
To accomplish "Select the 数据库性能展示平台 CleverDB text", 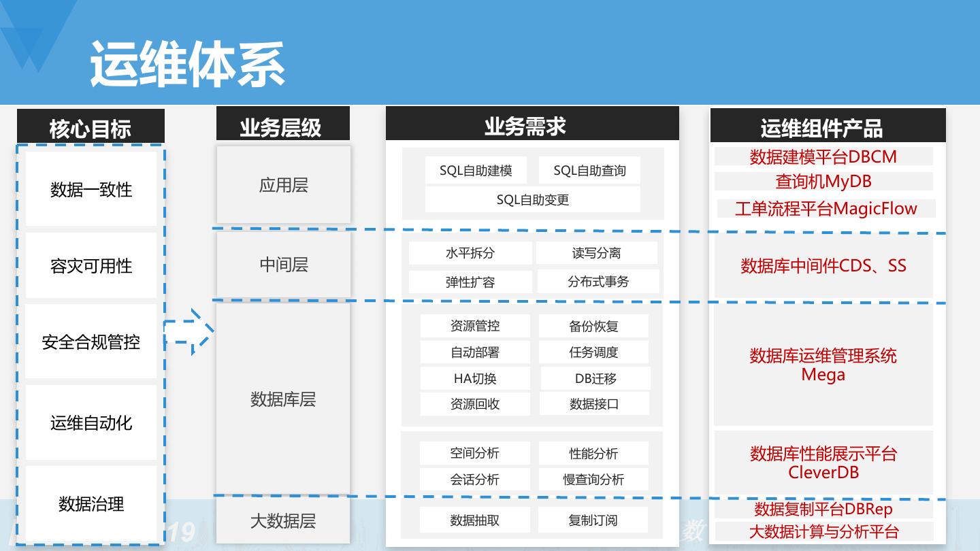I will [x=823, y=463].
